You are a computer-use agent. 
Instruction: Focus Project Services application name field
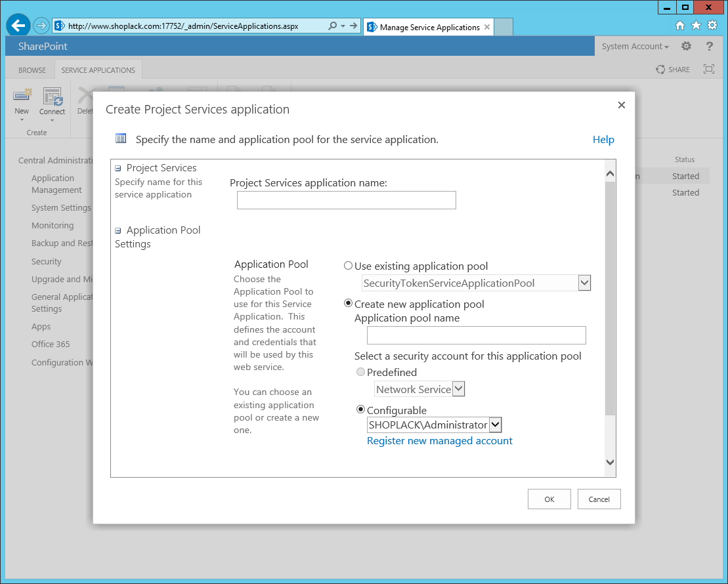pos(347,200)
